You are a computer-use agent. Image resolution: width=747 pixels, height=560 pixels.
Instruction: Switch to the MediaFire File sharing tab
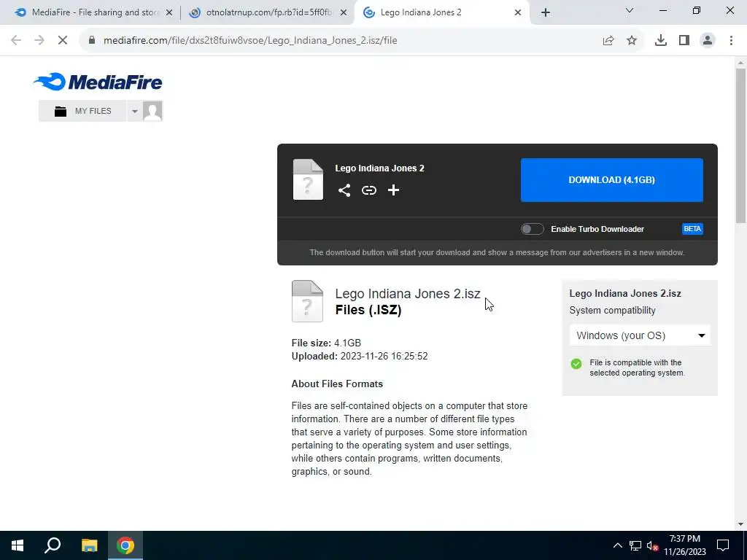tap(94, 12)
